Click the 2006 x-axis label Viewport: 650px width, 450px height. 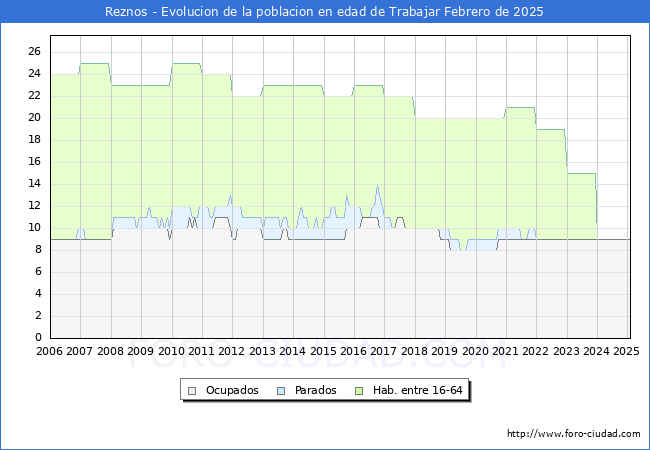pyautogui.click(x=49, y=351)
